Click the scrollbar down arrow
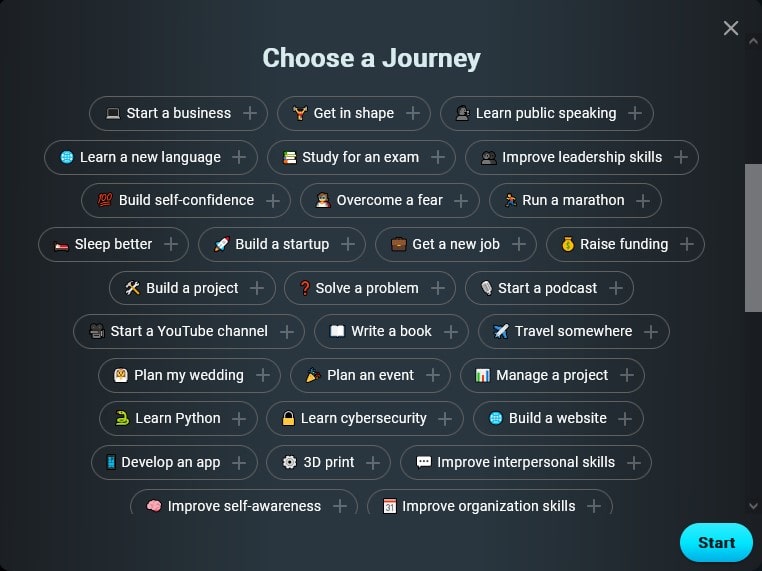762x571 pixels. point(753,506)
